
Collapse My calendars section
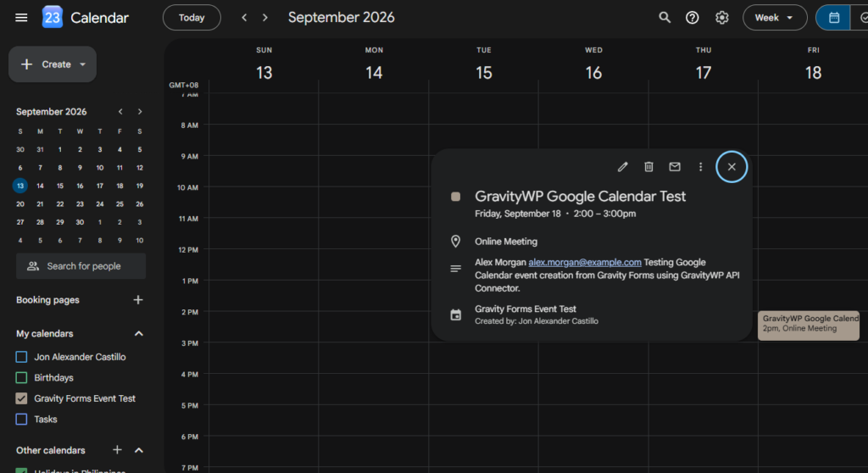(138, 333)
